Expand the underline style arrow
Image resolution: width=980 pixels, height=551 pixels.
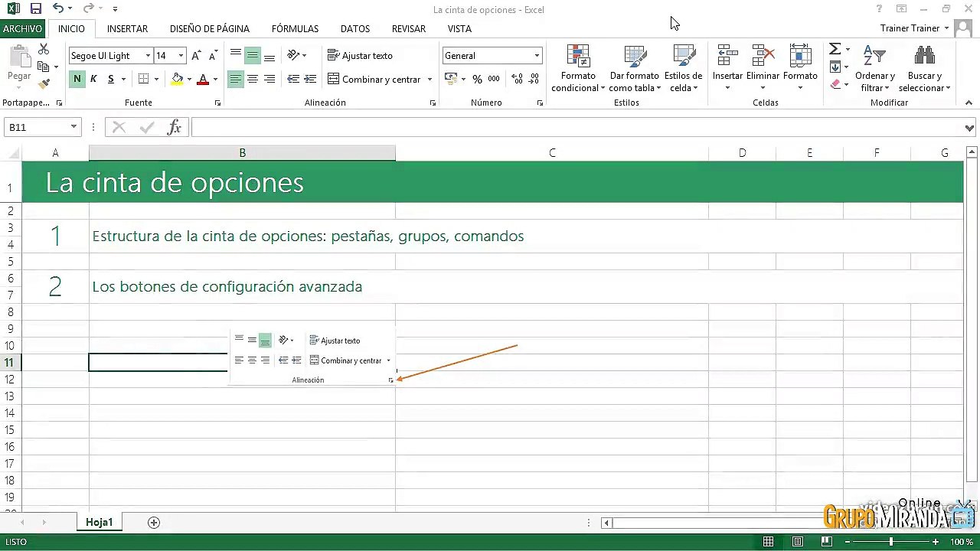point(122,79)
